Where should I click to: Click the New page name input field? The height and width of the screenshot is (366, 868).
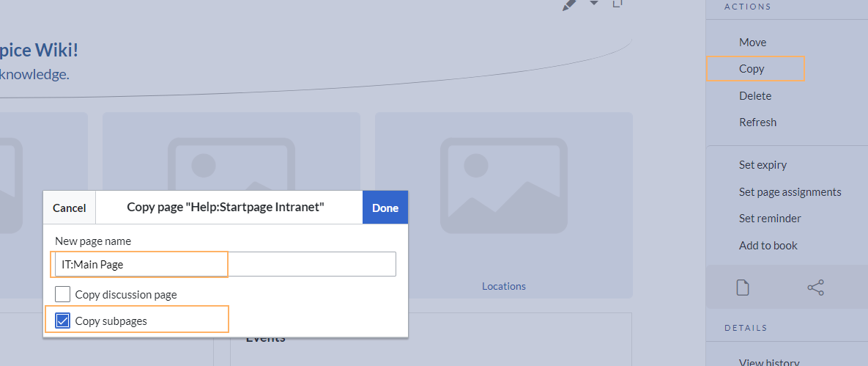[x=226, y=265]
